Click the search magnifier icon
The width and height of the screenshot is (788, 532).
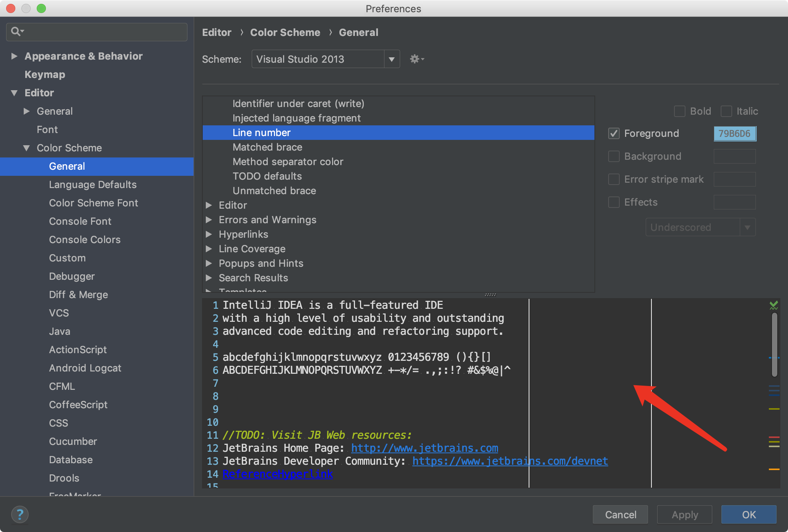pyautogui.click(x=16, y=31)
